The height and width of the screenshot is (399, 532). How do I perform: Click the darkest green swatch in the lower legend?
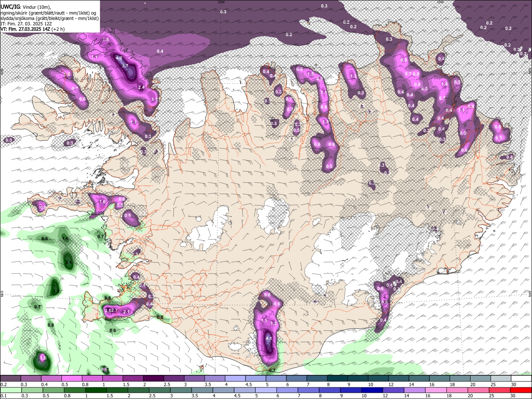(96, 390)
